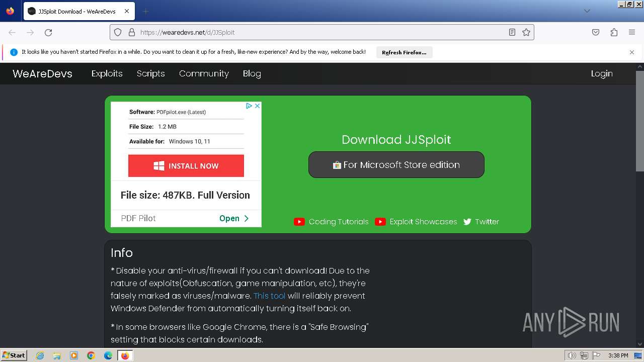
Task: Open the Twitter link
Action: click(x=481, y=222)
